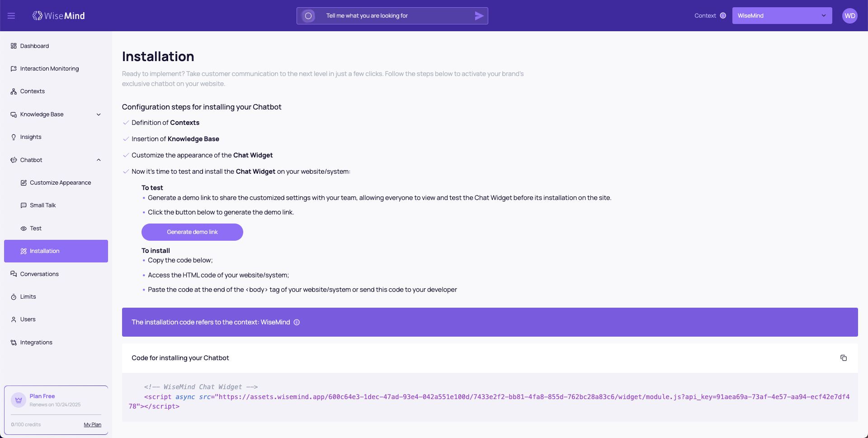Viewport: 868px width, 438px height.
Task: Click the Generate demo link button
Action: (x=192, y=232)
